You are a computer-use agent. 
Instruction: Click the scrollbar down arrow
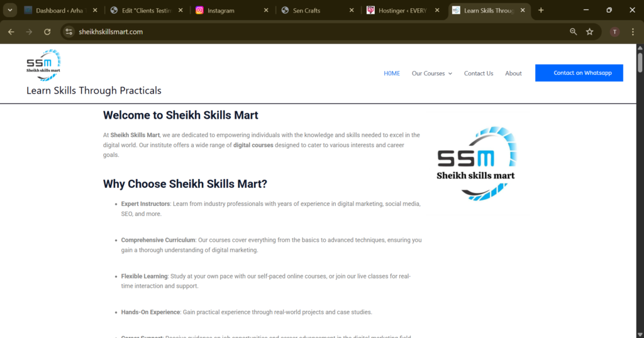tap(640, 335)
